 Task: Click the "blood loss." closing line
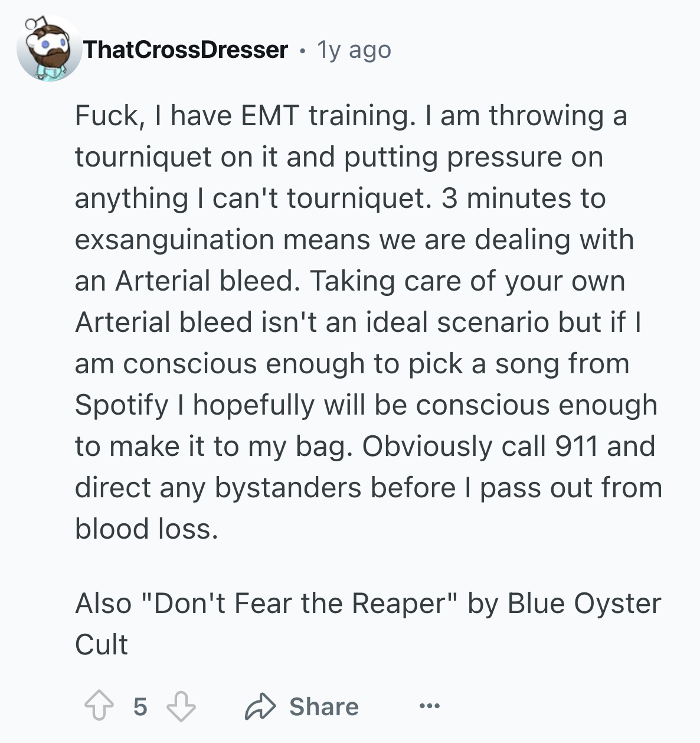coord(147,529)
